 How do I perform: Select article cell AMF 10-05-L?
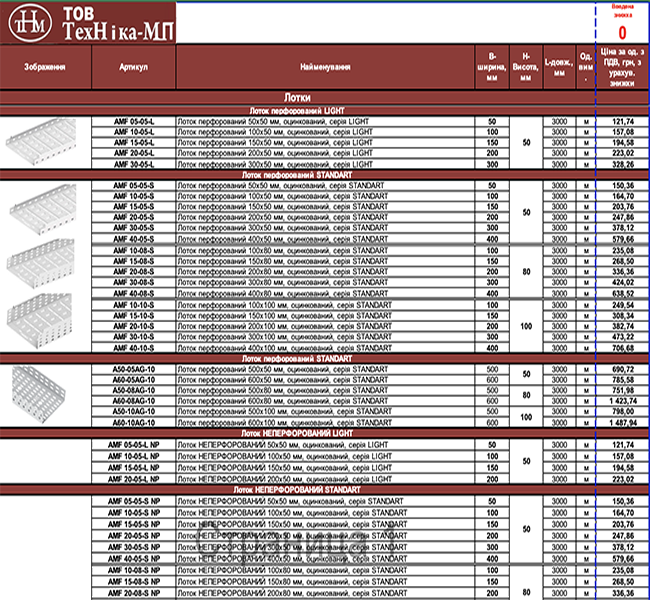tap(133, 132)
